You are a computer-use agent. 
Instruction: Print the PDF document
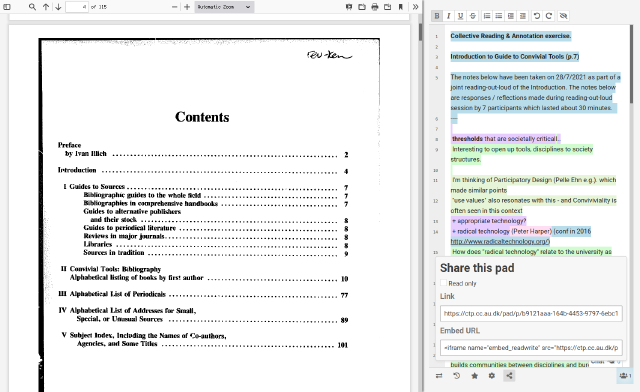click(375, 7)
